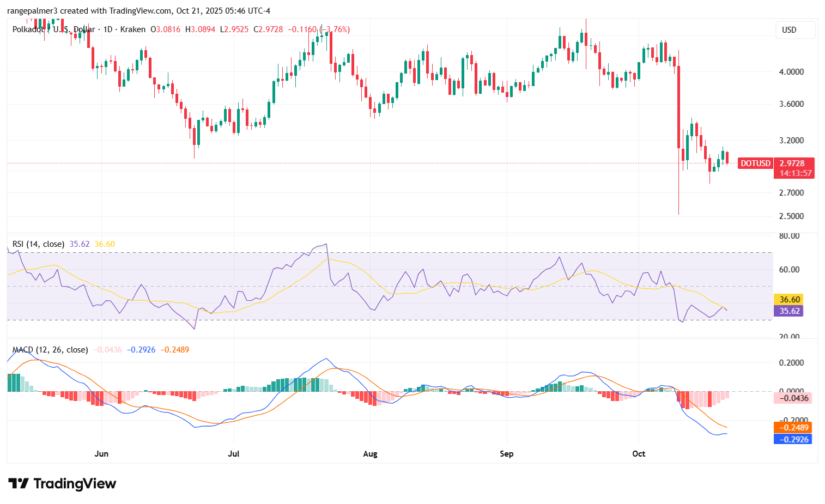Select the yellow 36.60 RSI average label
This screenshot has width=825, height=504.
(x=790, y=300)
